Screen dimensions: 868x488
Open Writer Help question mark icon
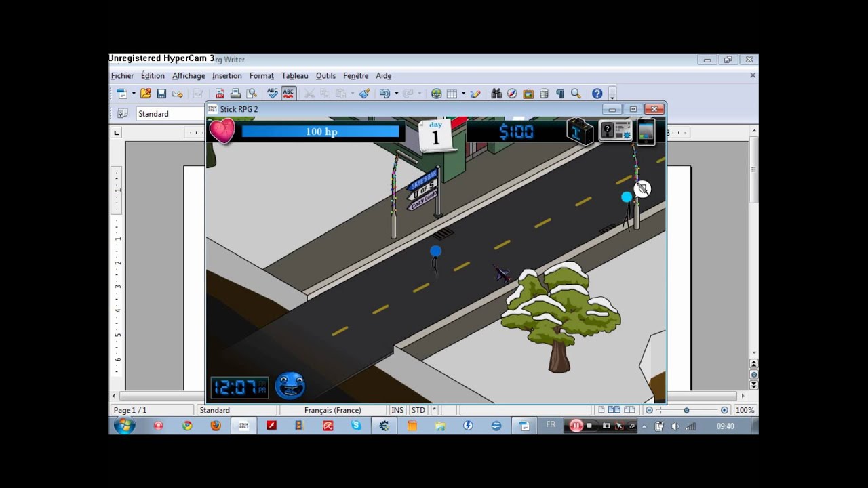597,94
